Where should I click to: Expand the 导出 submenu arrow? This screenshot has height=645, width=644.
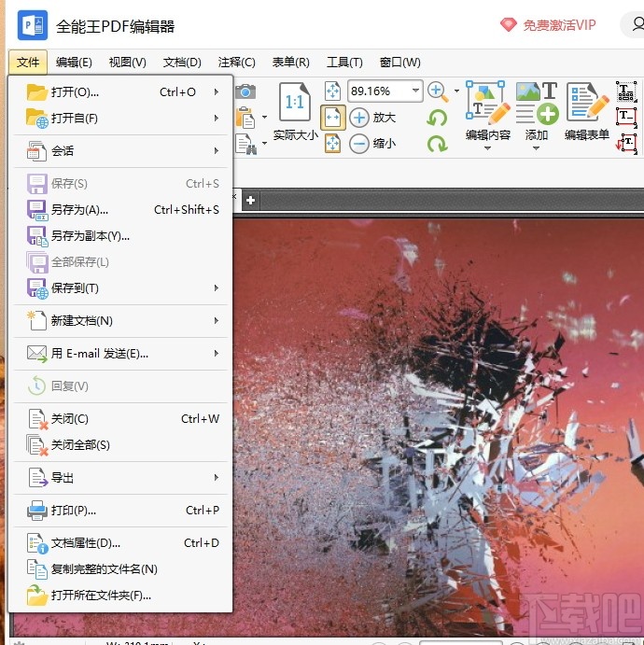click(x=217, y=478)
